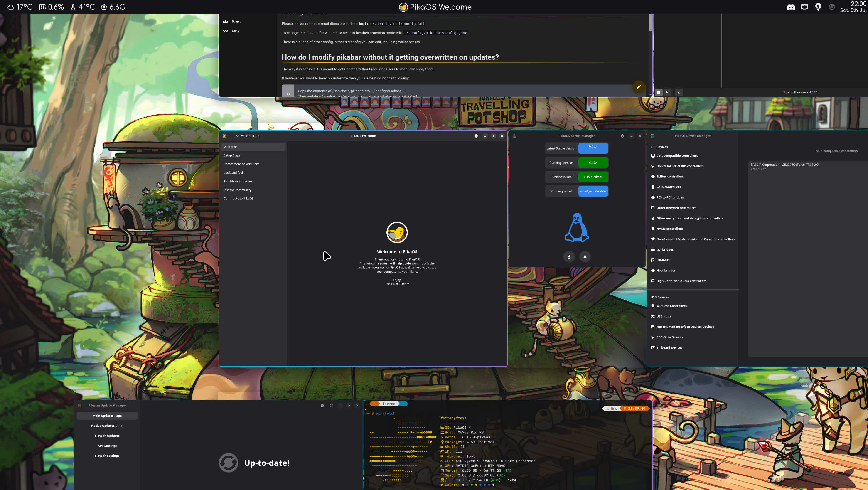Viewport: 868px width, 490px height.
Task: Click the ethernet network icon in the top bar
Action: (804, 6)
